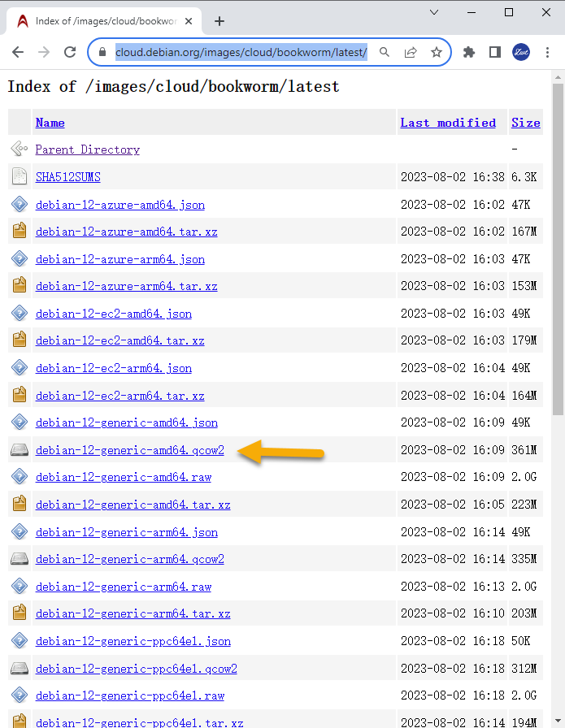Expand the tab search chevron
The image size is (565, 728).
[434, 12]
